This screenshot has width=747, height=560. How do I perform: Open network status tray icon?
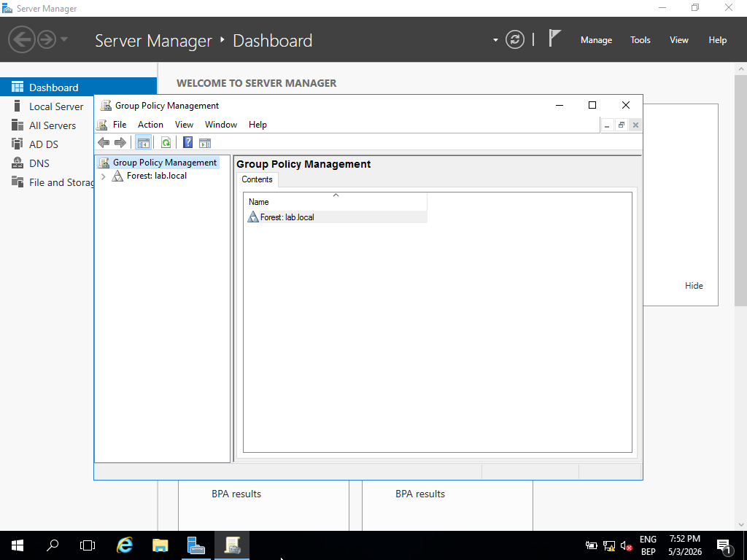click(609, 546)
